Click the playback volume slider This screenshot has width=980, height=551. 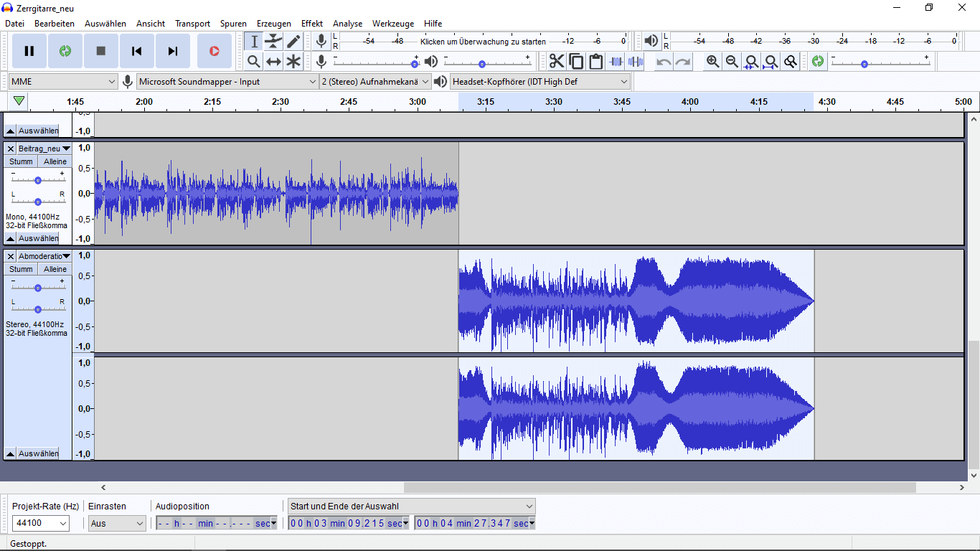click(487, 62)
